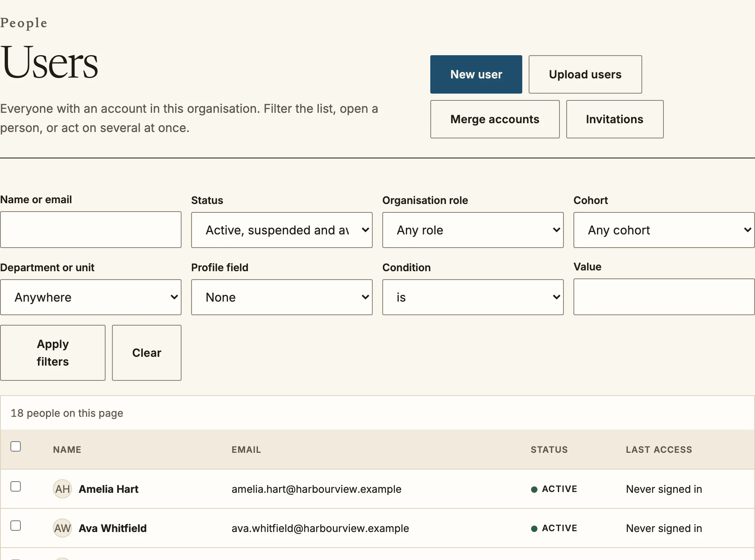
Task: Select Amelia Hart's row checkbox
Action: (x=16, y=486)
